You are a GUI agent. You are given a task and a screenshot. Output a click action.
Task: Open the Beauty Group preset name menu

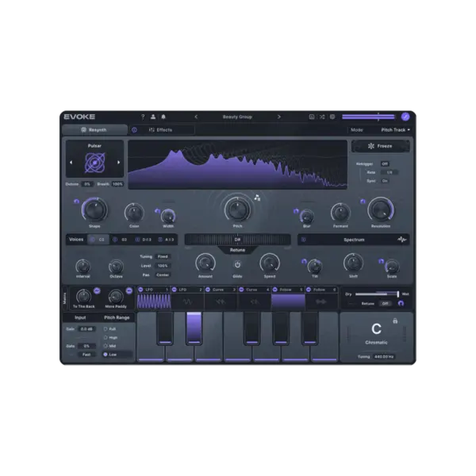(x=237, y=117)
